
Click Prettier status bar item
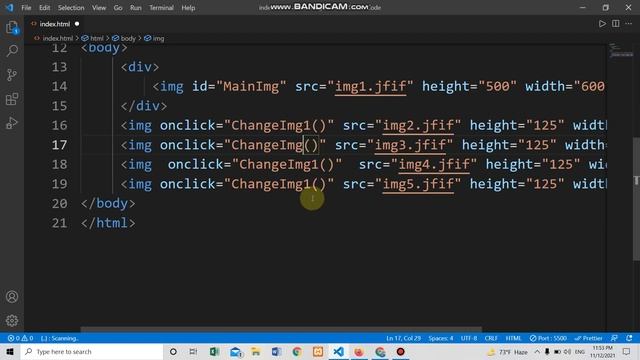click(x=588, y=338)
